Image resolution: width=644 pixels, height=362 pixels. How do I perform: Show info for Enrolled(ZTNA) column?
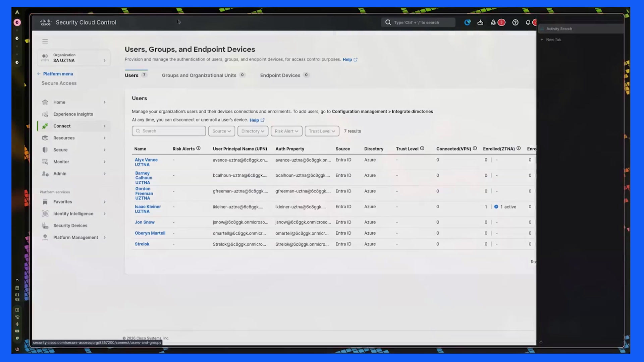[519, 148]
